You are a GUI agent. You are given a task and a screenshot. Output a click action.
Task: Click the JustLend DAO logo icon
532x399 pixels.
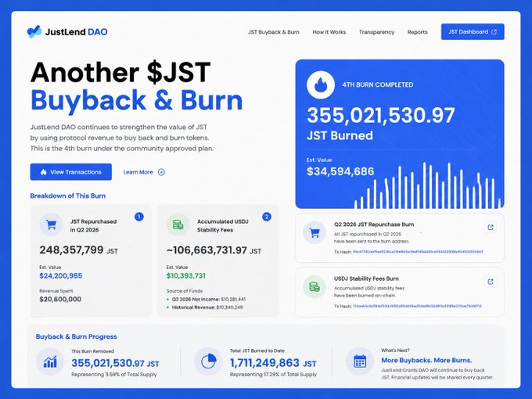[34, 31]
